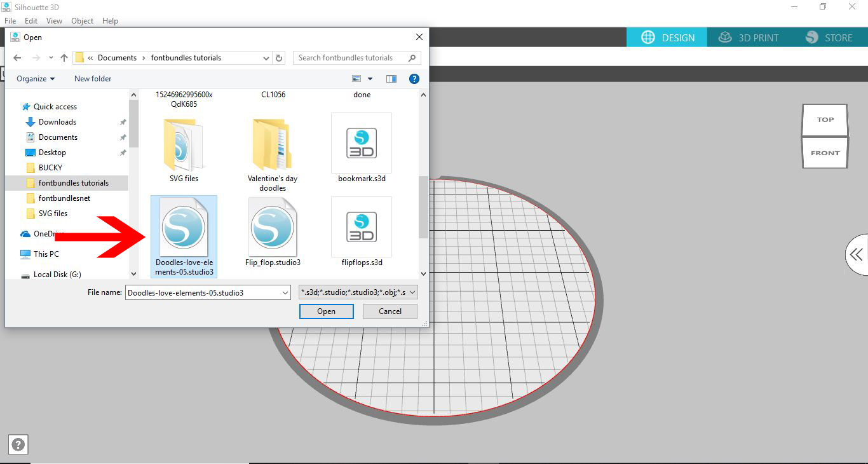Image resolution: width=868 pixels, height=464 pixels.
Task: Go back in the Open dialog
Action: (17, 58)
